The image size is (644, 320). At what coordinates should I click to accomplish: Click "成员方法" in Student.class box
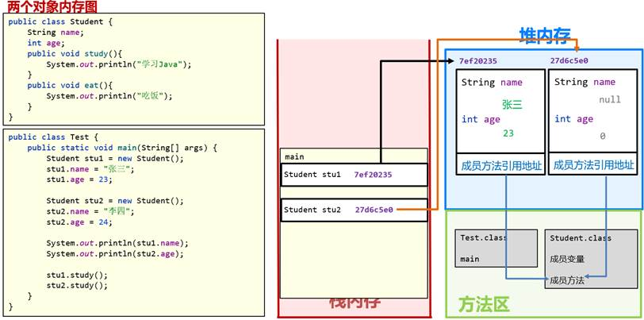(567, 280)
